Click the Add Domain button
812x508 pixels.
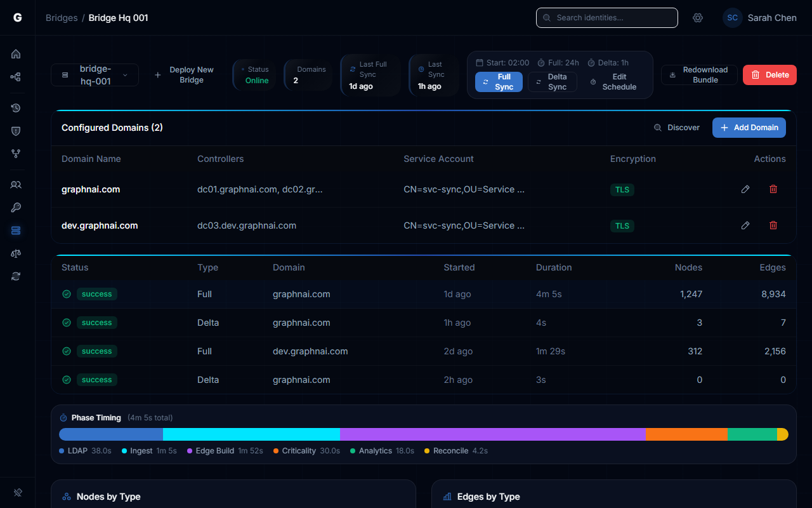[749, 128]
